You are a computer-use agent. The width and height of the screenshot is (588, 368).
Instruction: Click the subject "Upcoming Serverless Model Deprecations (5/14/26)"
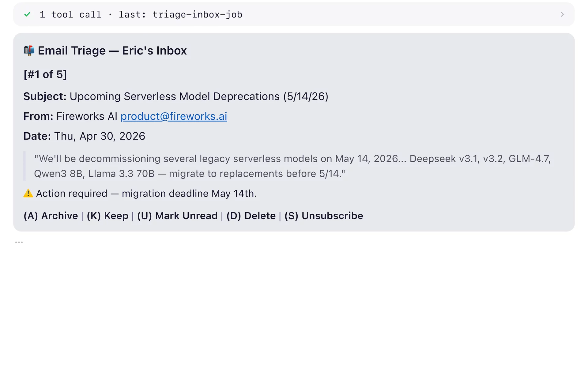[199, 96]
